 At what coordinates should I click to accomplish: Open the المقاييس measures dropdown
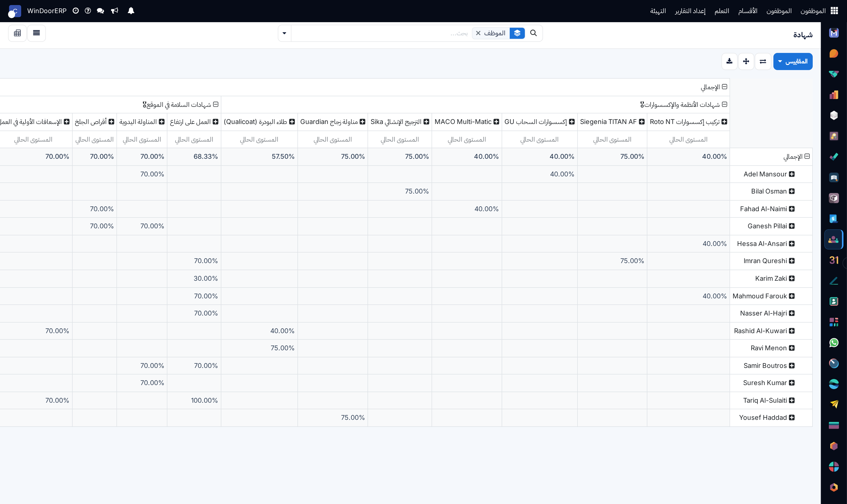[793, 61]
